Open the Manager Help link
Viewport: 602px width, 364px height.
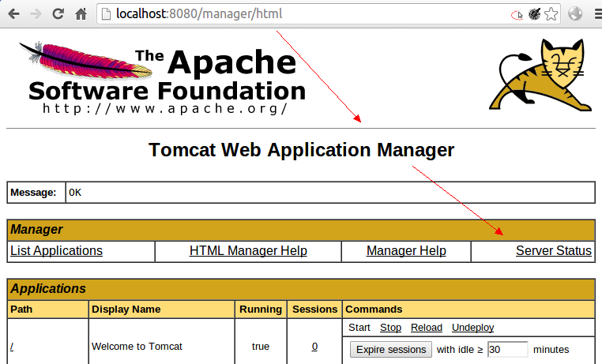[406, 250]
